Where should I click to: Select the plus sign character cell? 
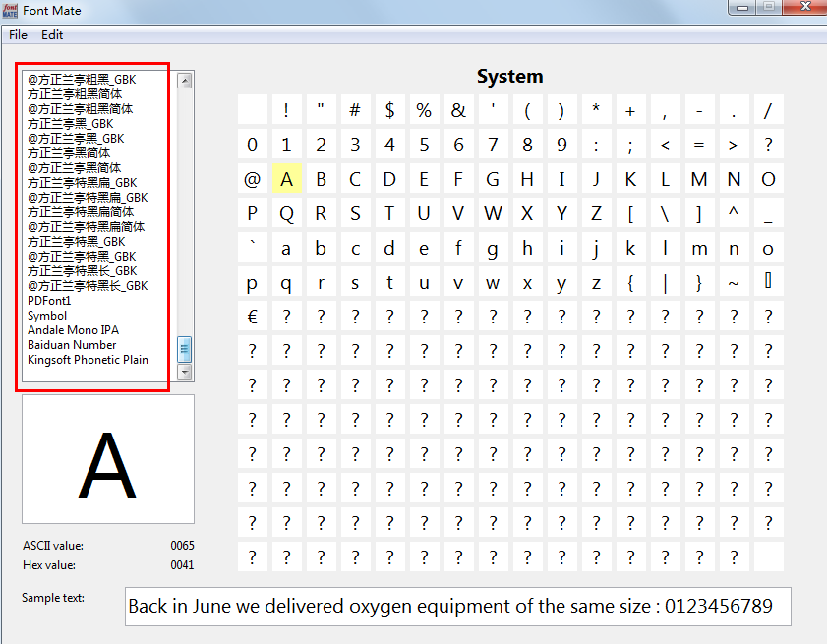click(x=630, y=110)
